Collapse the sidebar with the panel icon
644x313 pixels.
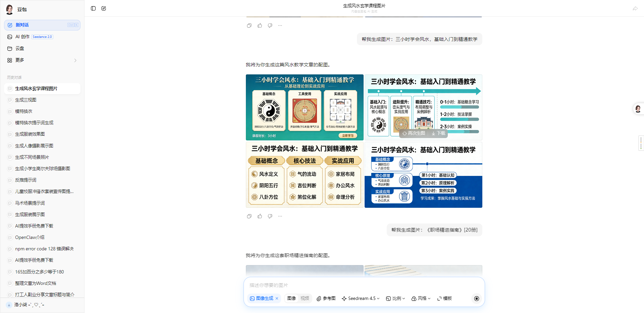coord(93,8)
